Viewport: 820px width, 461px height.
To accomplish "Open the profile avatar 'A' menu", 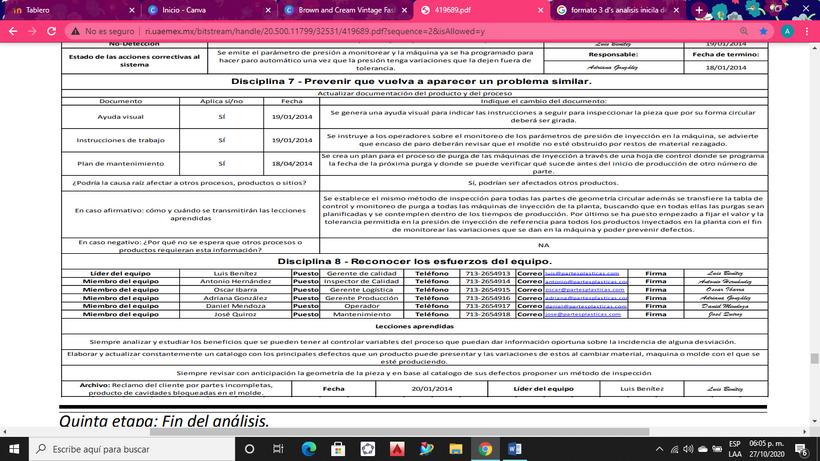I will coord(787,31).
